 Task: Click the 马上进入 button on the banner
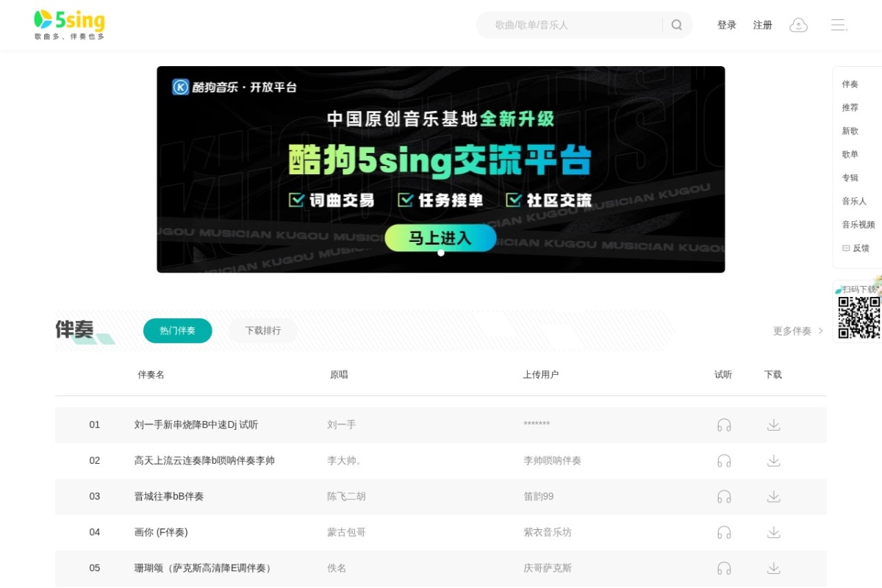coord(440,237)
